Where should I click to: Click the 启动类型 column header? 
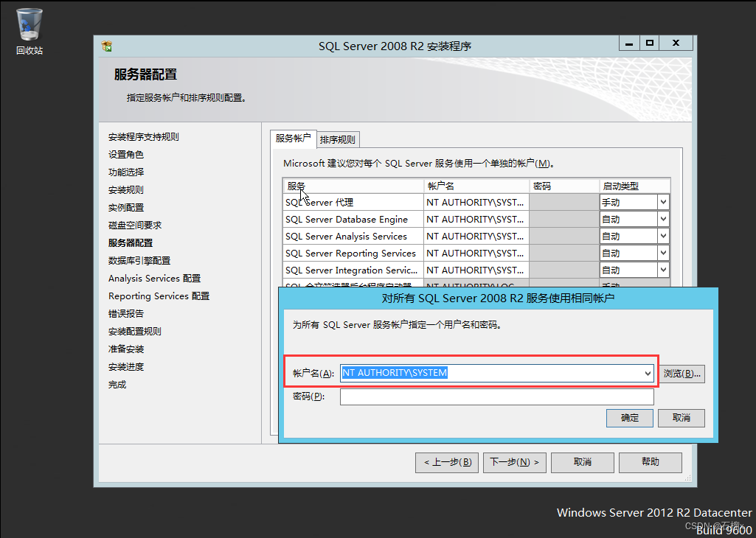[x=635, y=186]
